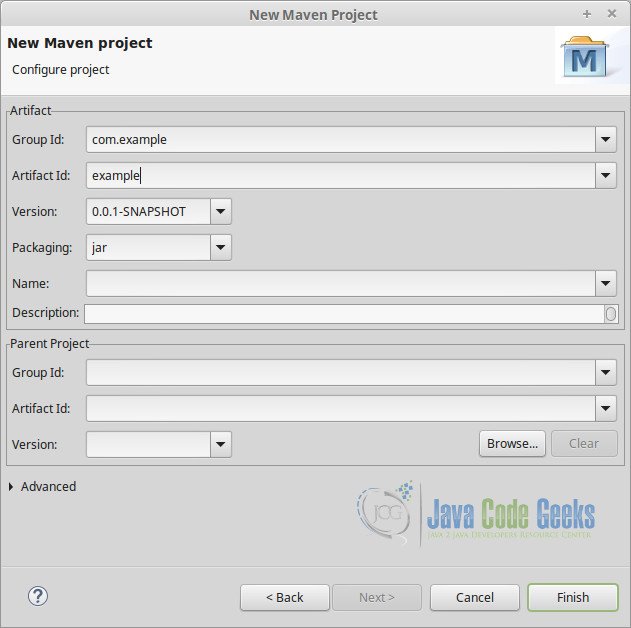This screenshot has width=631, height=628.
Task: Click the Maven M wizard icon
Action: click(x=584, y=59)
